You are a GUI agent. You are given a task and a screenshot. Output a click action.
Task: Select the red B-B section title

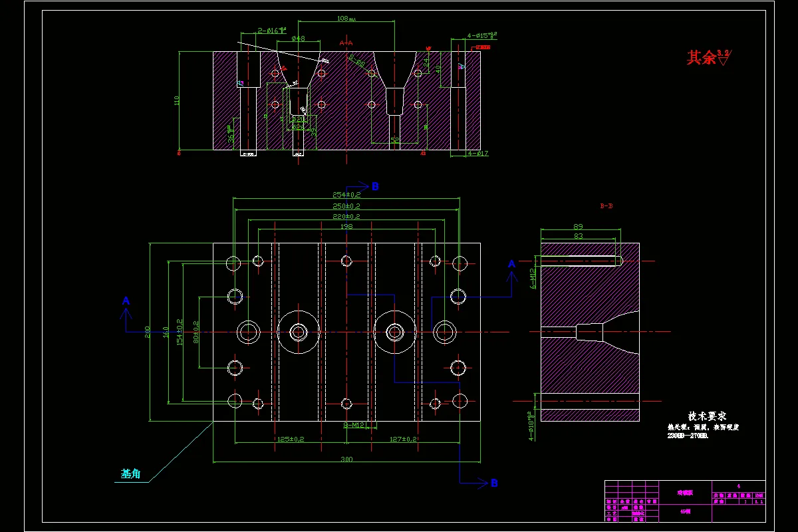606,207
